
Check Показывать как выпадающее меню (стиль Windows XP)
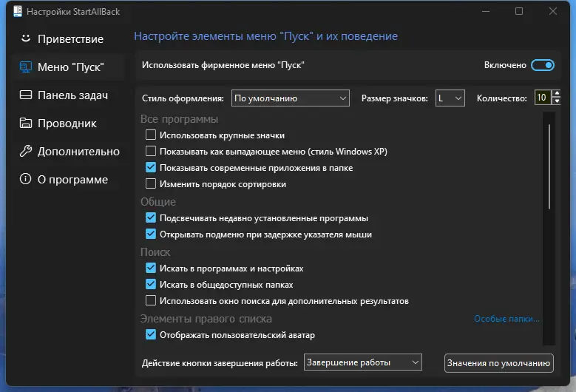click(x=151, y=151)
